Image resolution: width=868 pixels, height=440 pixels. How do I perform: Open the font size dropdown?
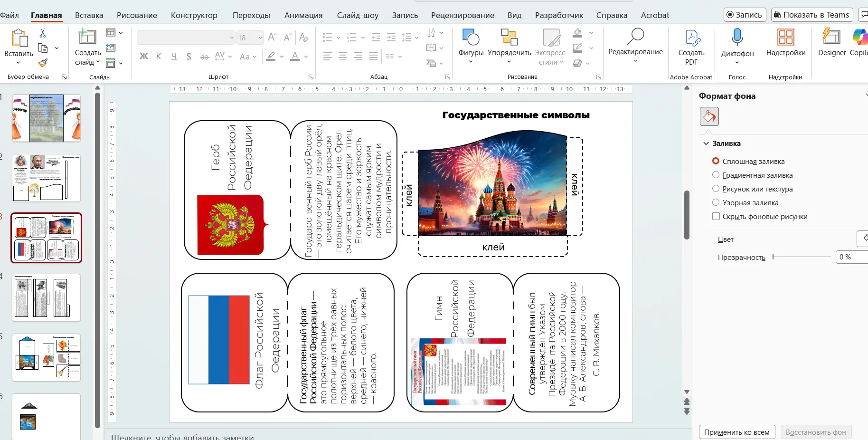260,38
